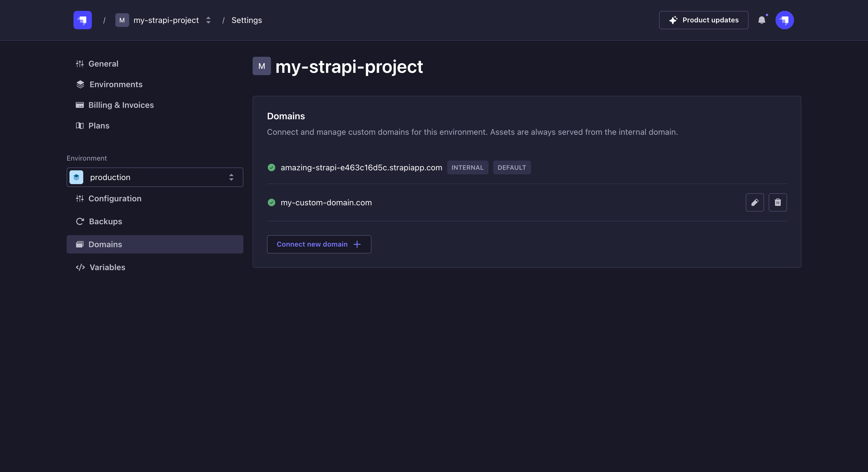This screenshot has height=472, width=868.
Task: Click the green status check for amazing-strapi domain
Action: coord(271,167)
